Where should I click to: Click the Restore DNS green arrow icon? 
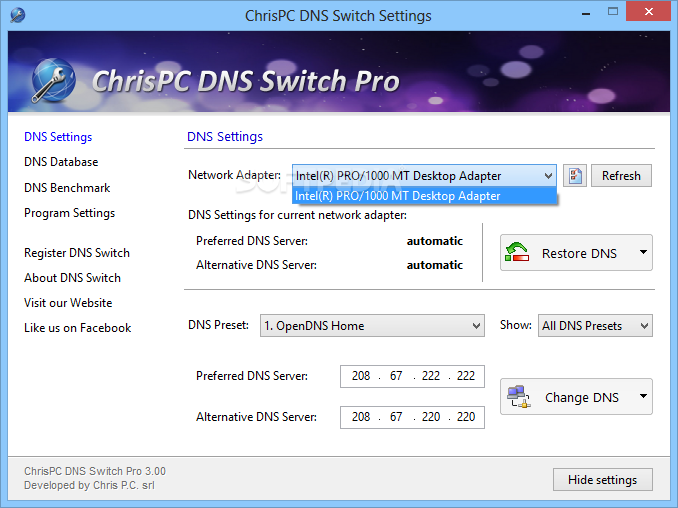[517, 252]
